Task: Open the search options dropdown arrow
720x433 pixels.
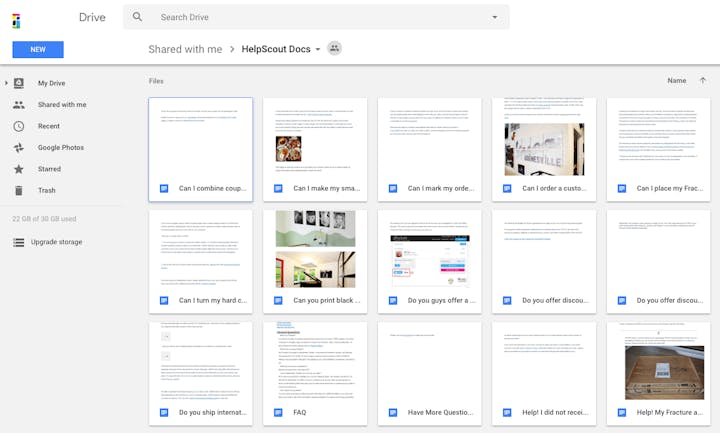Action: click(x=494, y=17)
